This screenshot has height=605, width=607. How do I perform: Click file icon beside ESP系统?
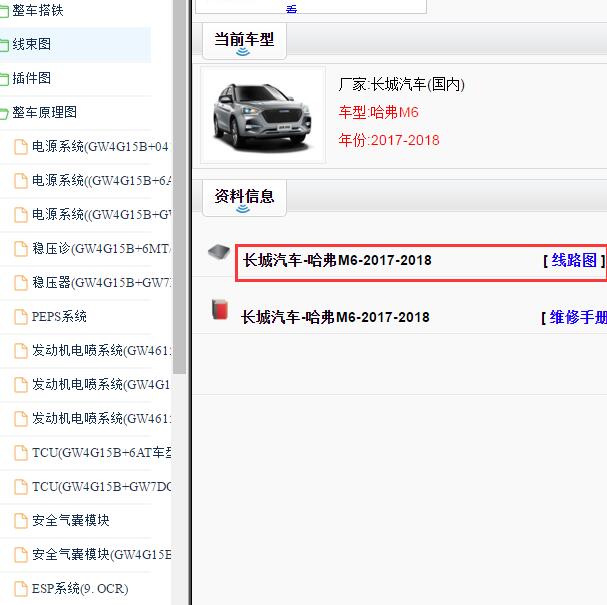pyautogui.click(x=21, y=589)
